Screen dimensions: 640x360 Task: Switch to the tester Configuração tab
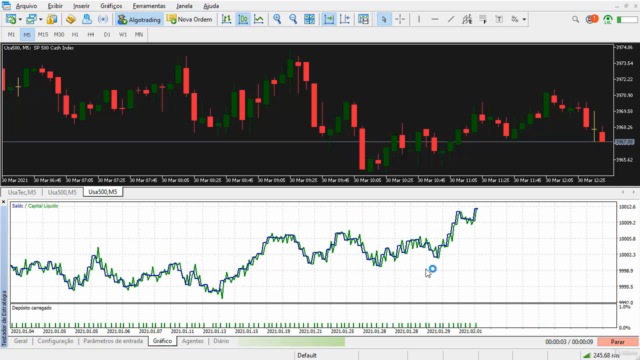click(56, 341)
